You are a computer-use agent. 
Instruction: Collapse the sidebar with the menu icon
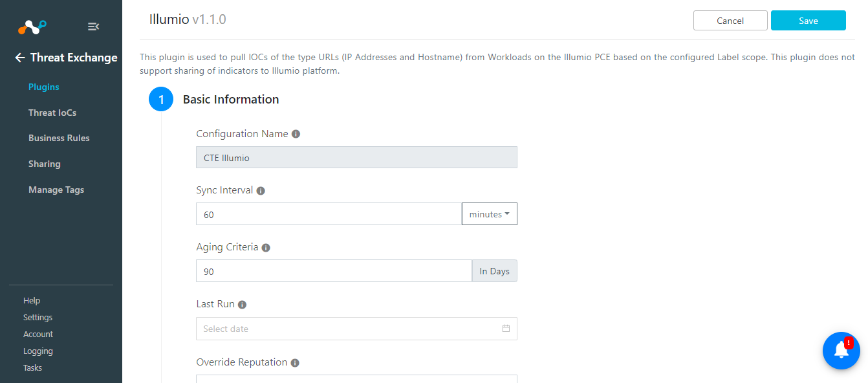93,27
